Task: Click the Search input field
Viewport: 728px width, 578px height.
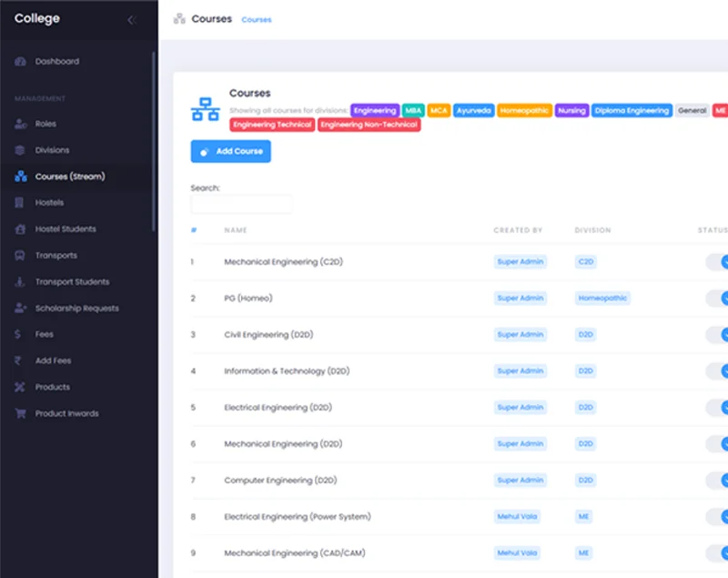Action: coord(241,204)
